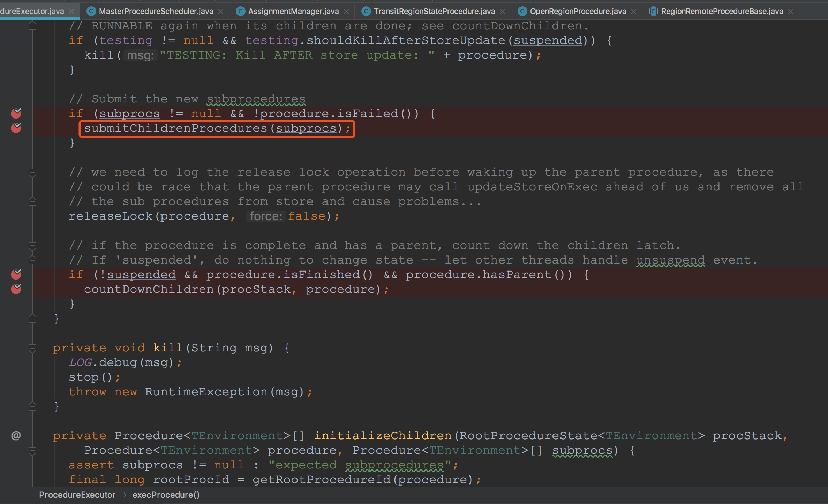Click ProcedureExecutor in the breadcrumb bar
The height and width of the screenshot is (504, 828).
tap(77, 495)
